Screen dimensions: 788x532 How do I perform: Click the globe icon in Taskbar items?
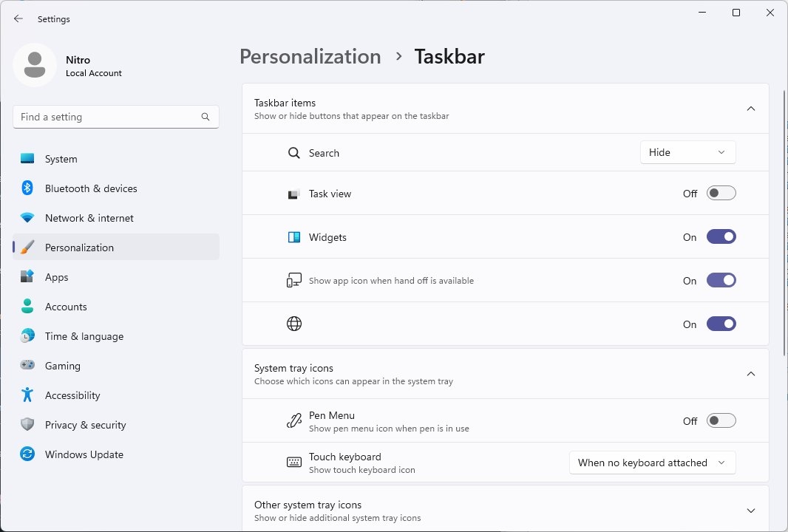(x=294, y=324)
